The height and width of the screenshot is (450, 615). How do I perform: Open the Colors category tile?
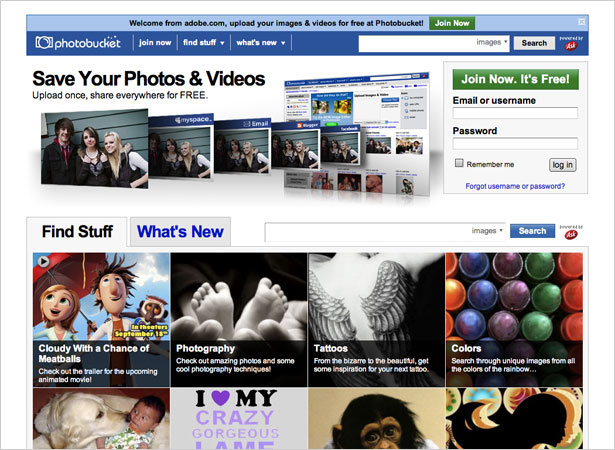pos(514,320)
